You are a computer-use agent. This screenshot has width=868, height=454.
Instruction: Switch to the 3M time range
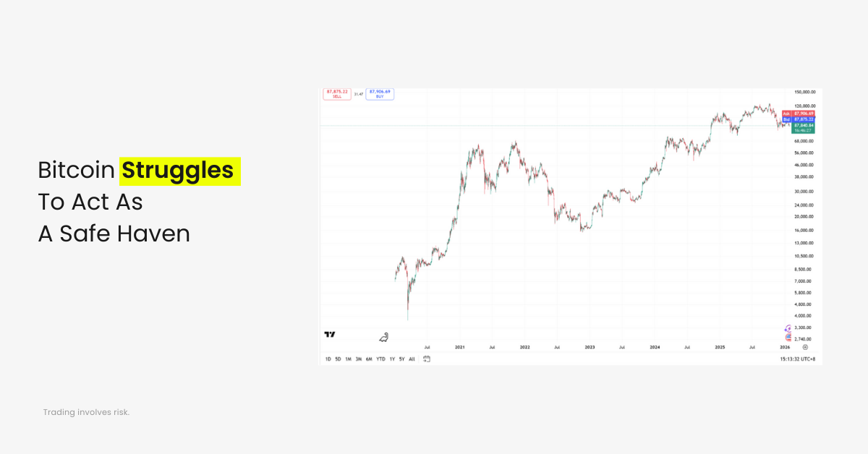coord(358,359)
